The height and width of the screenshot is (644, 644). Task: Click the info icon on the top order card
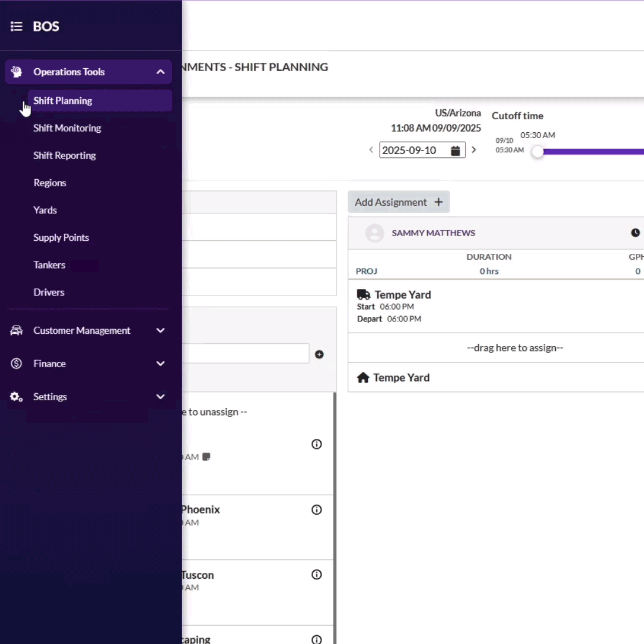coord(317,444)
